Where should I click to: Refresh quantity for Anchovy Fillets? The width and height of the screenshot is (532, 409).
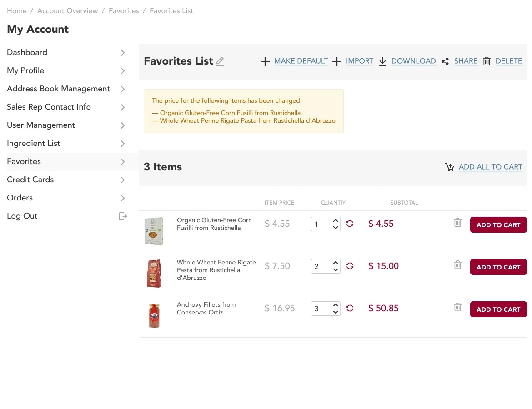pyautogui.click(x=350, y=308)
